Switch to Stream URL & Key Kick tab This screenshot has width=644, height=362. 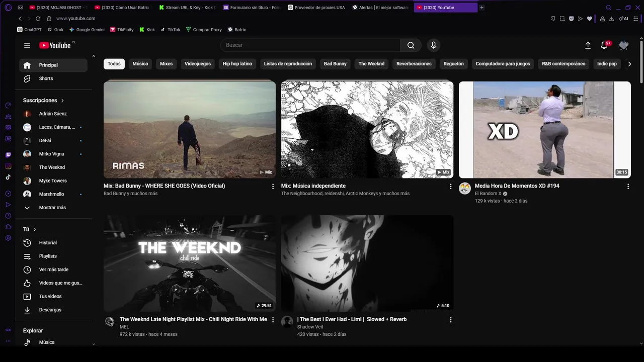(187, 8)
